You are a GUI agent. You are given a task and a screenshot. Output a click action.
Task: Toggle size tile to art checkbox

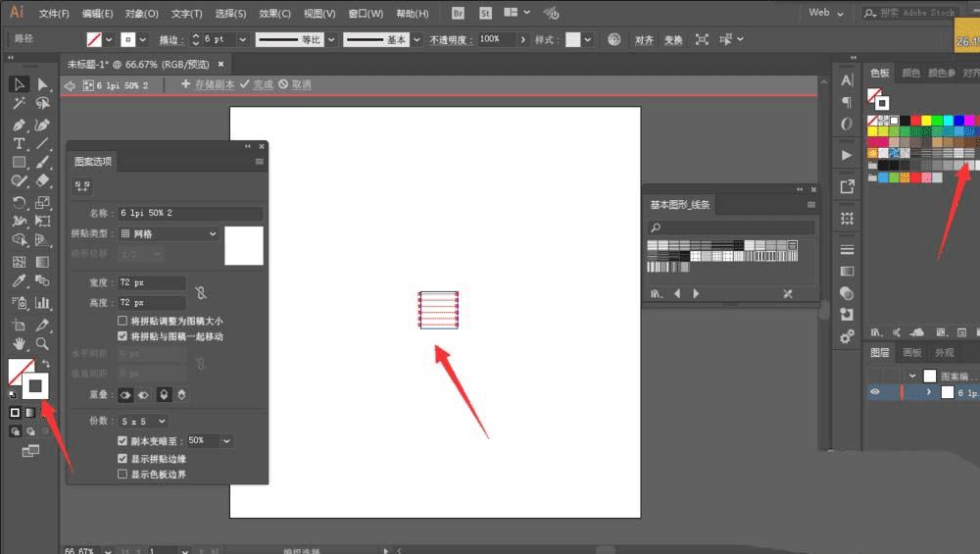122,321
